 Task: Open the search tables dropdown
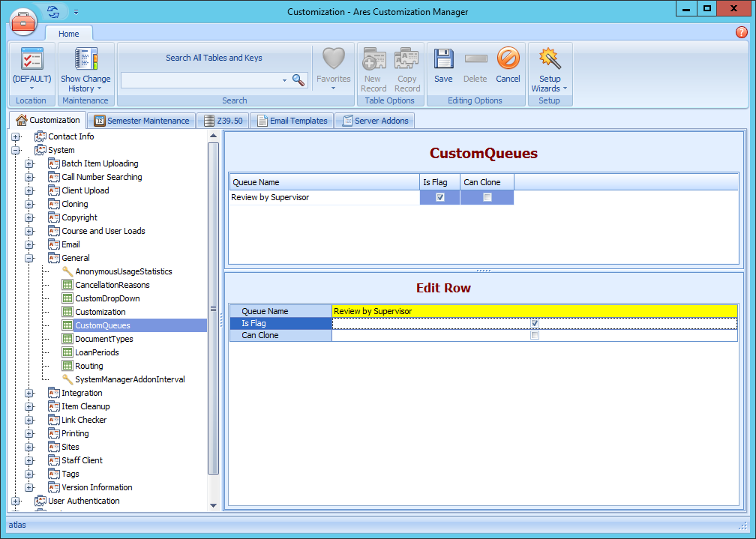click(x=284, y=79)
